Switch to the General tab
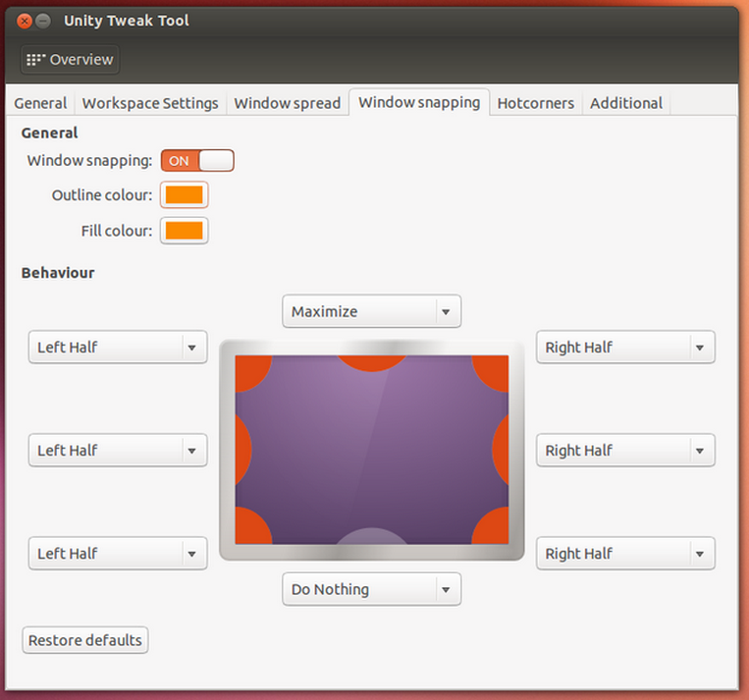 coord(40,103)
